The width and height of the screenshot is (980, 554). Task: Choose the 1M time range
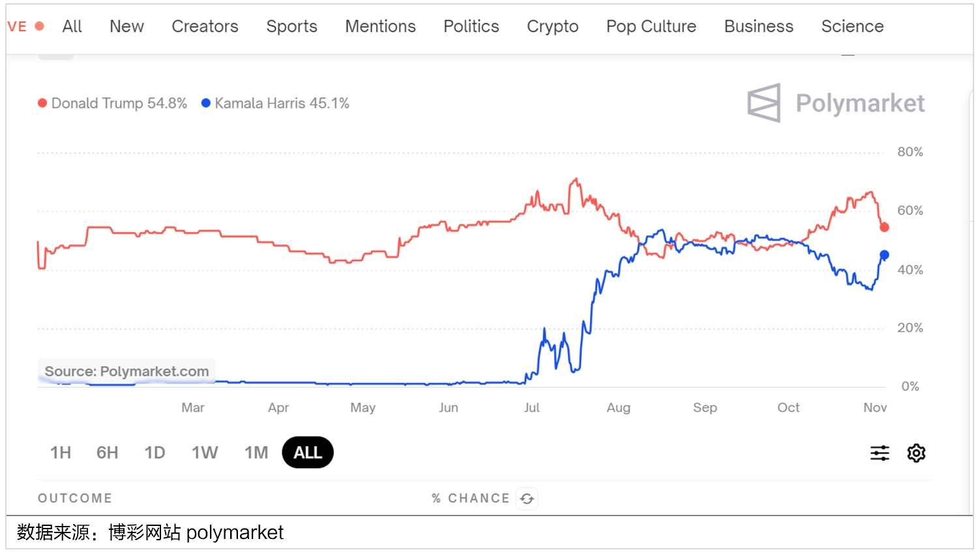point(256,453)
